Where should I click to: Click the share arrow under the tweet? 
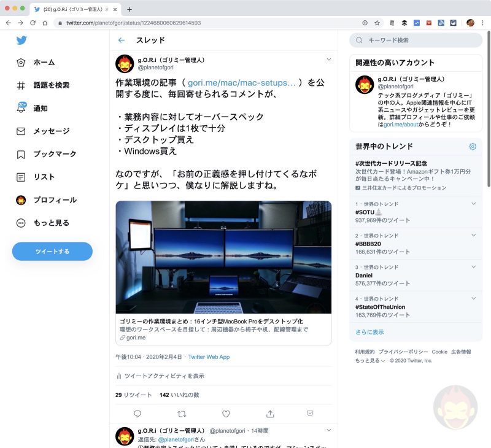tap(270, 414)
